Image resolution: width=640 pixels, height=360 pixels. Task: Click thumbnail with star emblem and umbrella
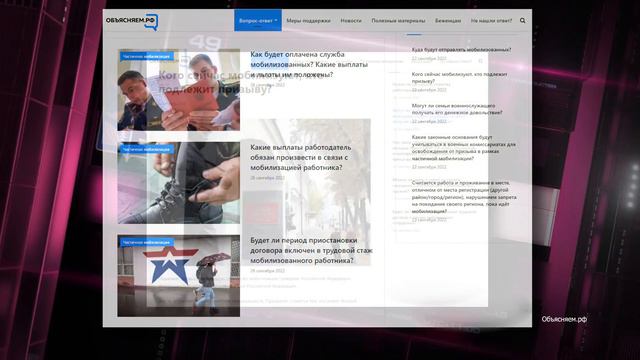pyautogui.click(x=179, y=276)
